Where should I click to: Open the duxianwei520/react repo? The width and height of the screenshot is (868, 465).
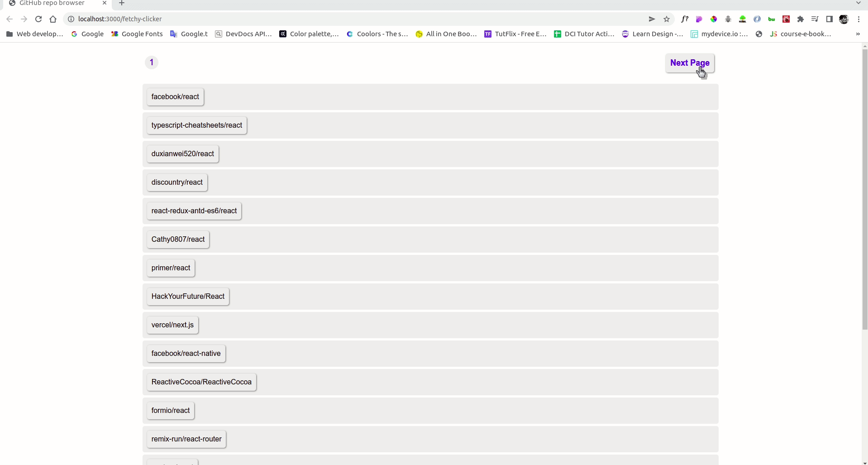click(183, 154)
